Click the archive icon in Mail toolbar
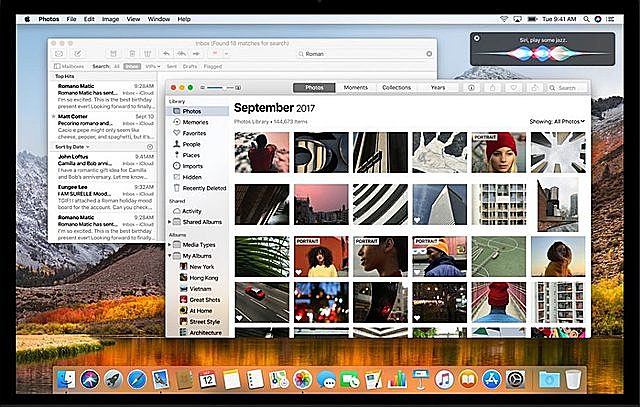This screenshot has width=640, height=407. [x=113, y=53]
